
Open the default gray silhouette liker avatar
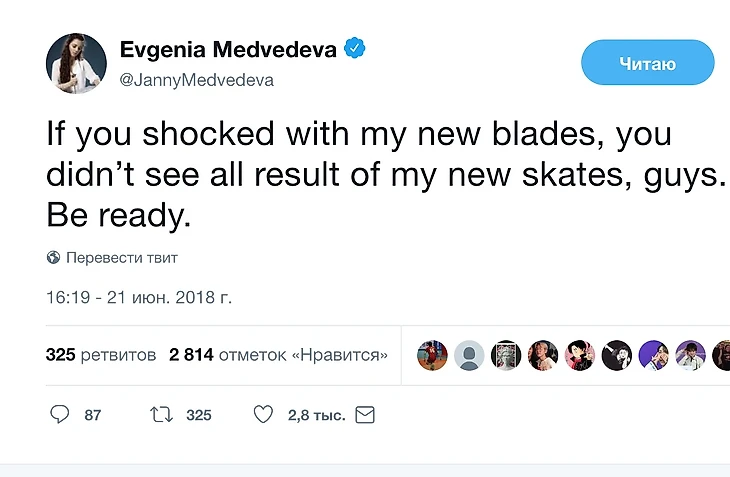click(469, 355)
